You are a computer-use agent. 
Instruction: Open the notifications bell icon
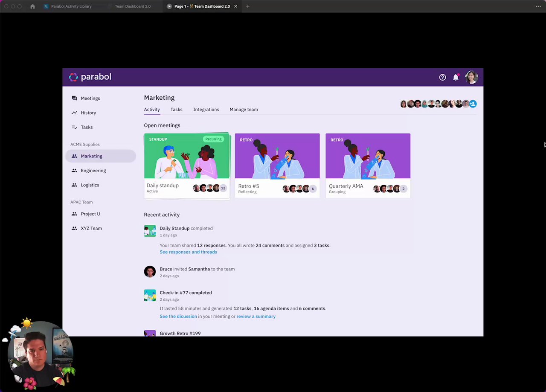point(456,77)
